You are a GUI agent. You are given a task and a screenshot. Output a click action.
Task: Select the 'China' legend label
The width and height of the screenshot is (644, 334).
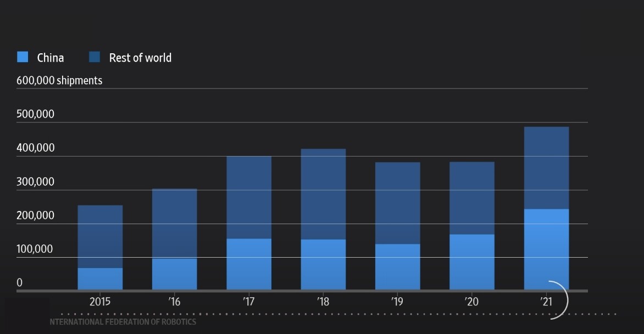coord(51,58)
